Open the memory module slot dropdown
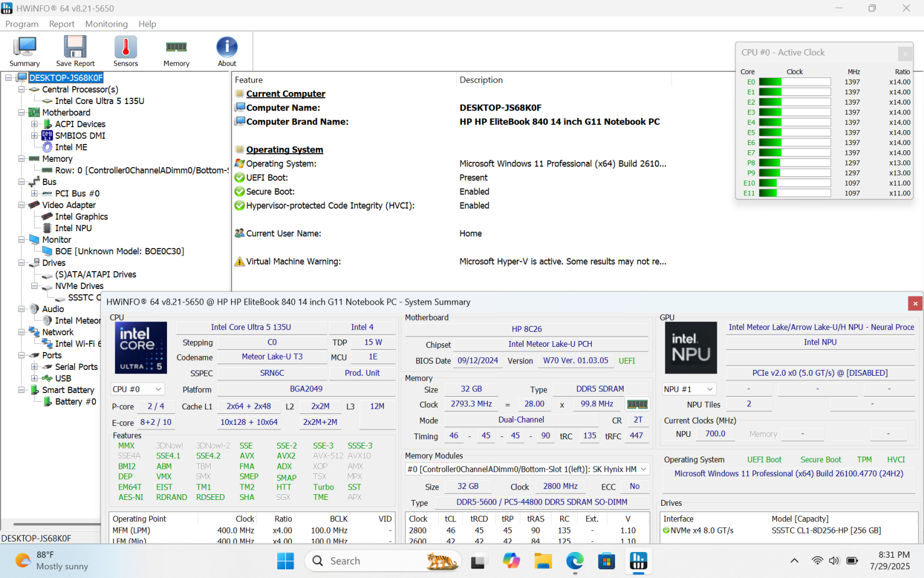This screenshot has height=578, width=924. point(527,469)
